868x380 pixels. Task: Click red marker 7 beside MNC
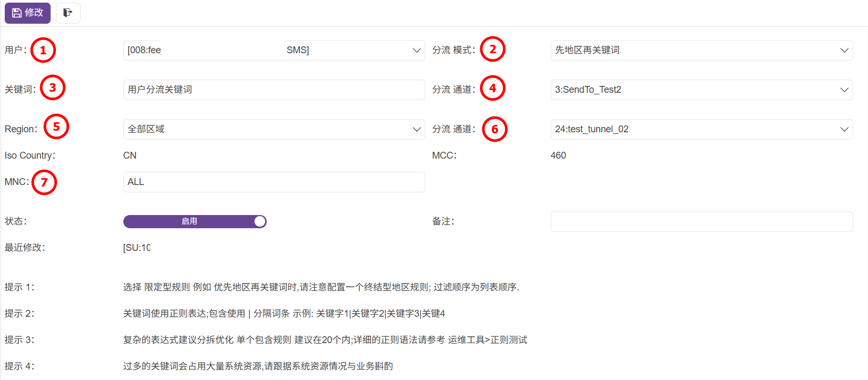click(44, 182)
